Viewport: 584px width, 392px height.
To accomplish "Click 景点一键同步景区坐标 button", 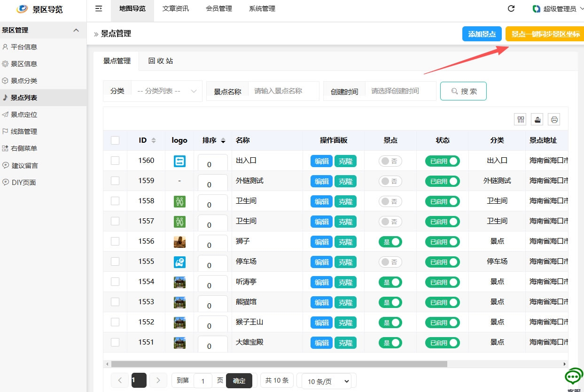I will [545, 34].
